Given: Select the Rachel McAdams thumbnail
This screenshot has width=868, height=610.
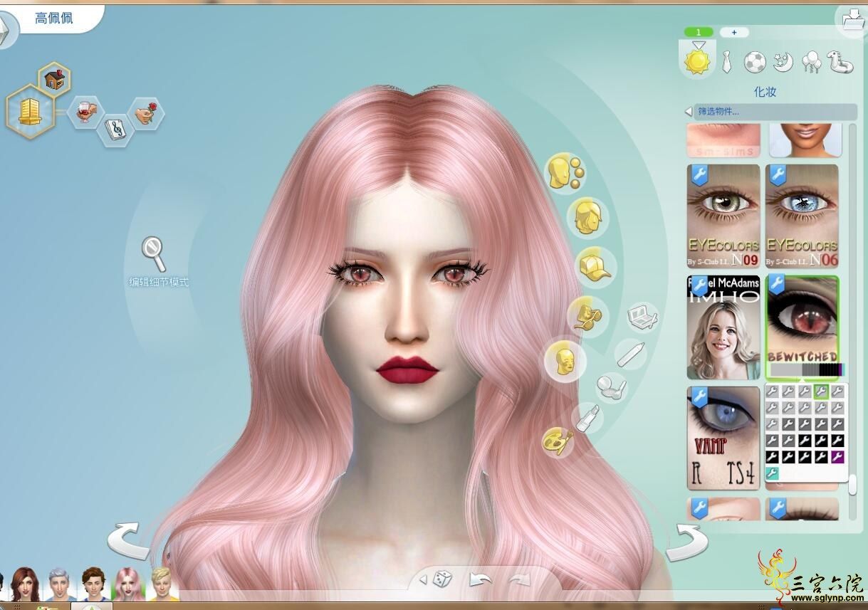Looking at the screenshot, I should (x=723, y=327).
